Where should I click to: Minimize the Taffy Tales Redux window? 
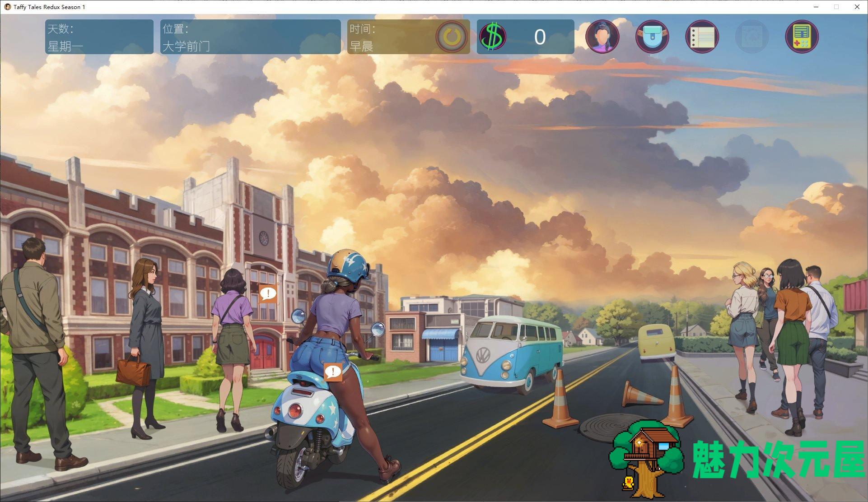point(817,7)
